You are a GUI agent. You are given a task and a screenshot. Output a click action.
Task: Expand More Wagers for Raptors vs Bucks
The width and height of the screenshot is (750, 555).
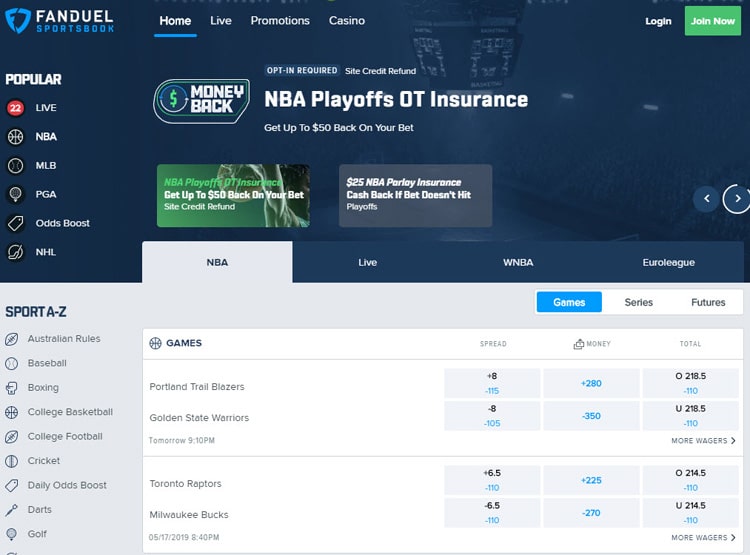coord(703,538)
